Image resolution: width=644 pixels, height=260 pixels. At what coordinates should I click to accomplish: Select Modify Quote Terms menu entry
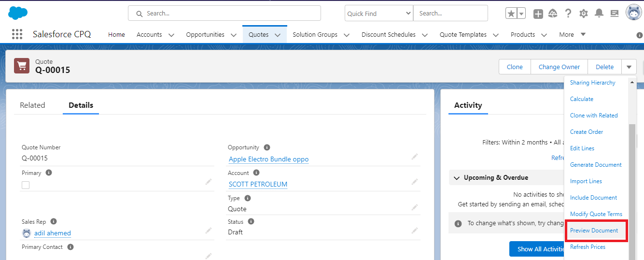[x=596, y=214]
